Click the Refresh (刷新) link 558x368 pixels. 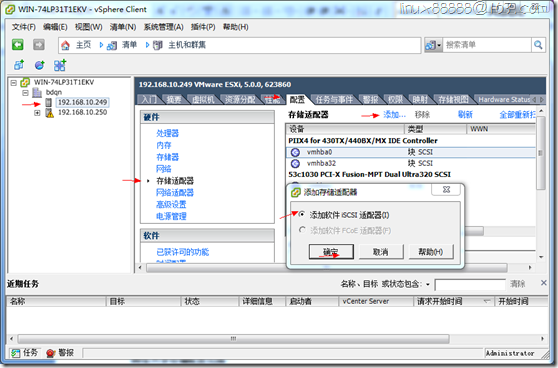465,115
